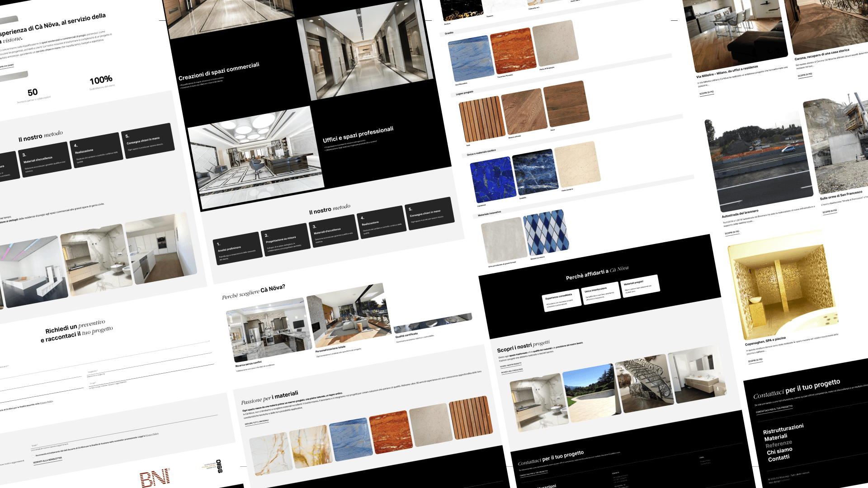This screenshot has height=488, width=868.
Task: Click Richiedi una consulenza link
Action: pyautogui.click(x=512, y=371)
